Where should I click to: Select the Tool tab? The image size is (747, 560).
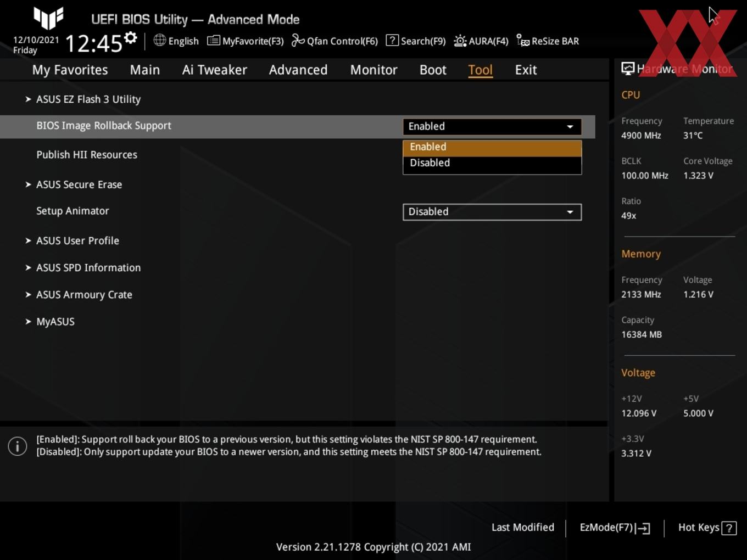pyautogui.click(x=480, y=70)
